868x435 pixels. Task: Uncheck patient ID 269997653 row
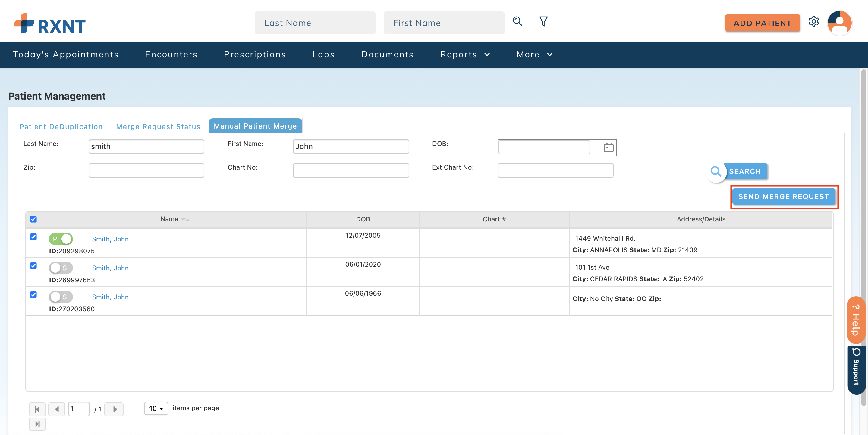click(x=33, y=266)
